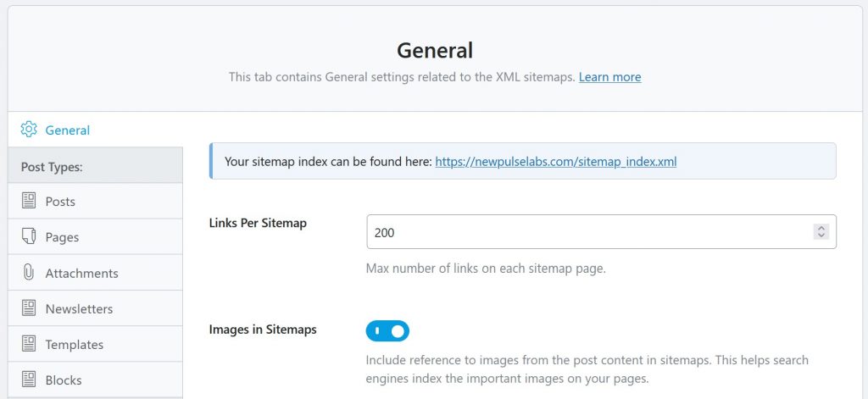Screen dimensions: 868x399
Task: Open the General settings tab
Action: [x=95, y=130]
